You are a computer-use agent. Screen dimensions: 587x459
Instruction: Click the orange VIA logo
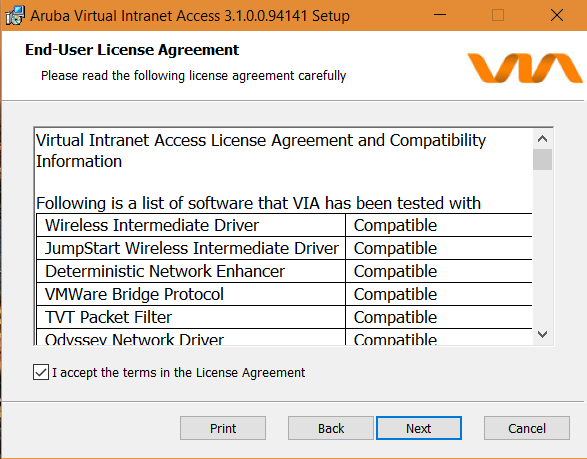coord(525,68)
